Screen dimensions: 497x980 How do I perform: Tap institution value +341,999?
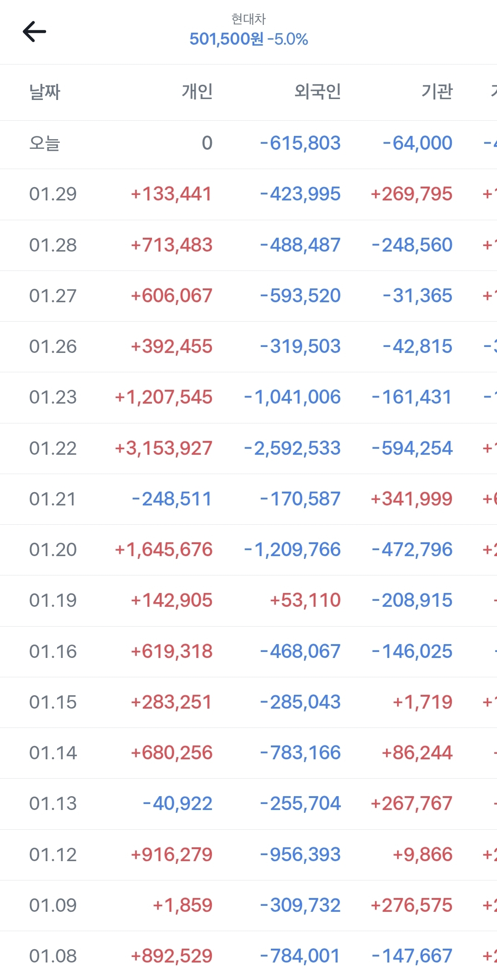pos(412,499)
